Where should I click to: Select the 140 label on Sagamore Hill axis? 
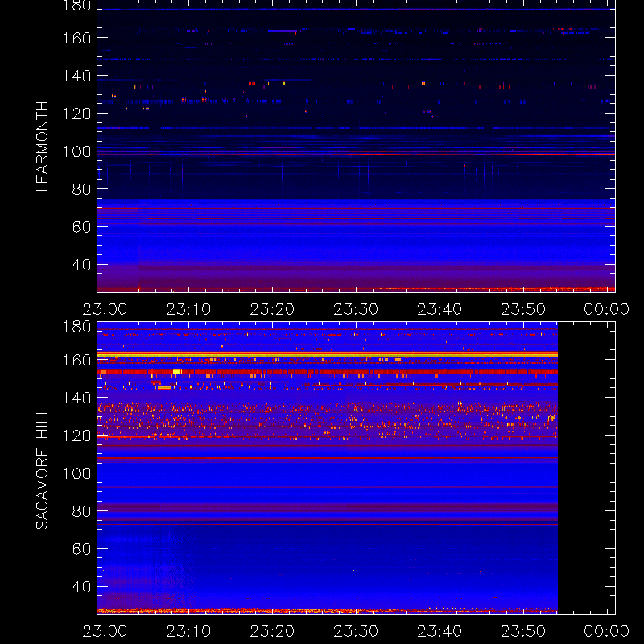tap(76, 398)
